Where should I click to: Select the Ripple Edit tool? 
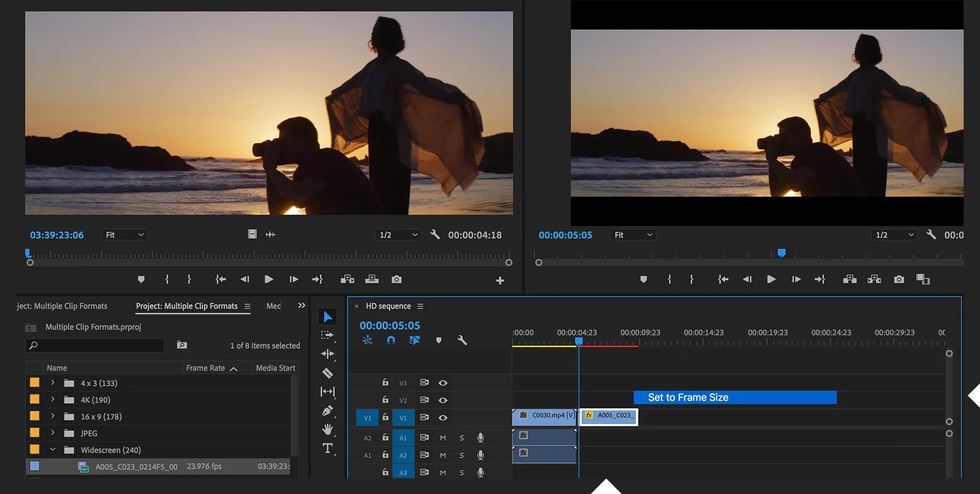pyautogui.click(x=327, y=354)
